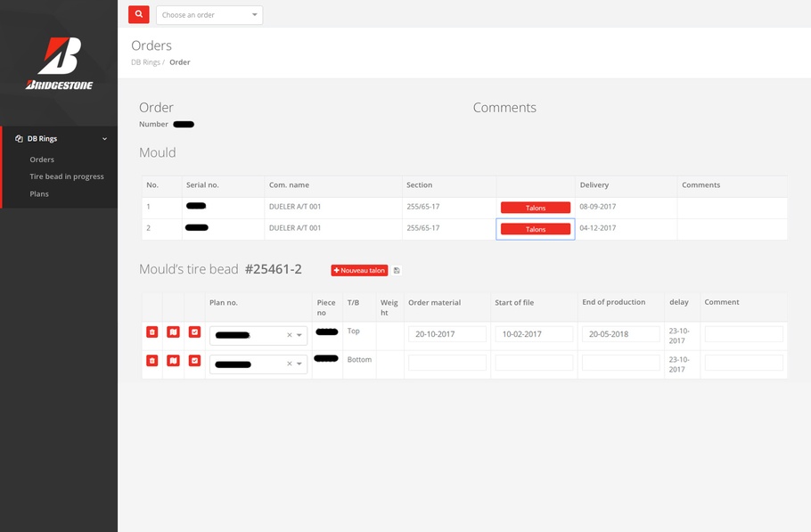Delete the Bottom tire bead row
The height and width of the screenshot is (532, 811).
point(152,361)
